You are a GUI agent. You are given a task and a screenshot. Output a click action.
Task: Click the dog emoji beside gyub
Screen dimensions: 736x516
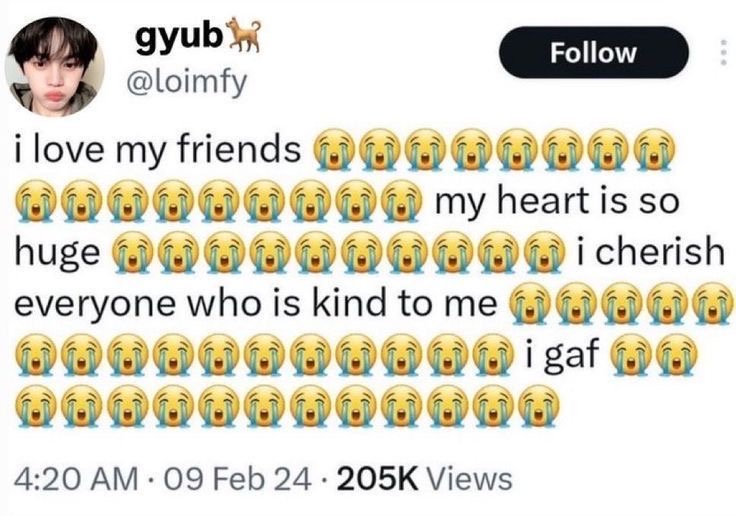tap(243, 34)
